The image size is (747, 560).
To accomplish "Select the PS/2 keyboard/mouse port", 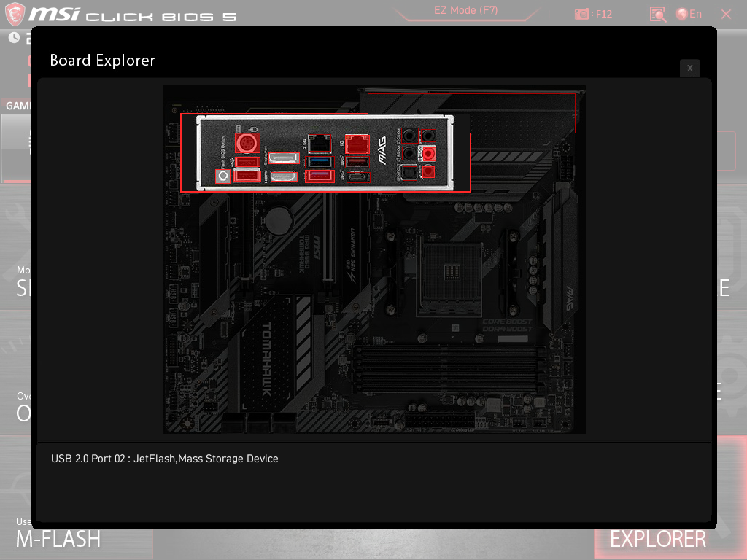I will (x=247, y=143).
